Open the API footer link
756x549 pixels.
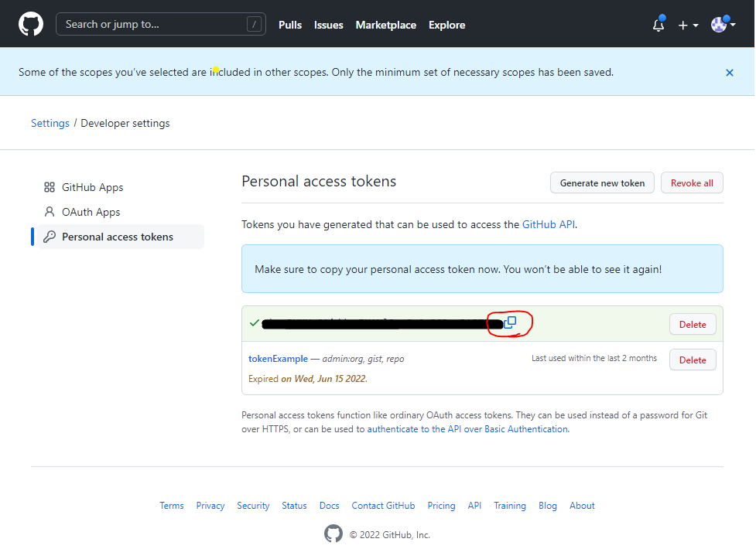[474, 506]
